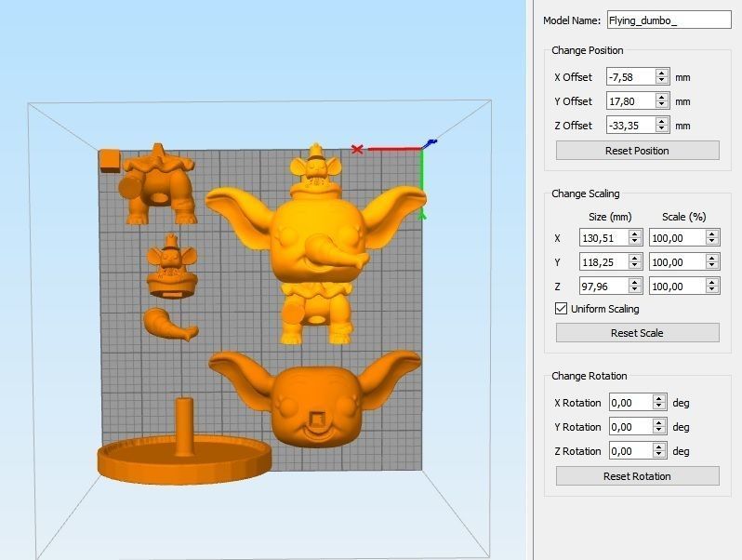The image size is (742, 560).
Task: Decrease Y Offset with down arrow
Action: click(662, 105)
